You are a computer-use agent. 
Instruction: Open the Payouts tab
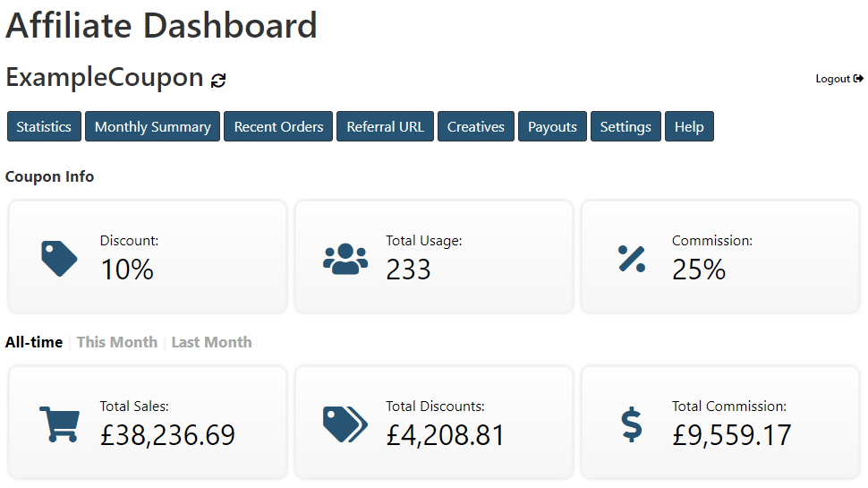552,126
